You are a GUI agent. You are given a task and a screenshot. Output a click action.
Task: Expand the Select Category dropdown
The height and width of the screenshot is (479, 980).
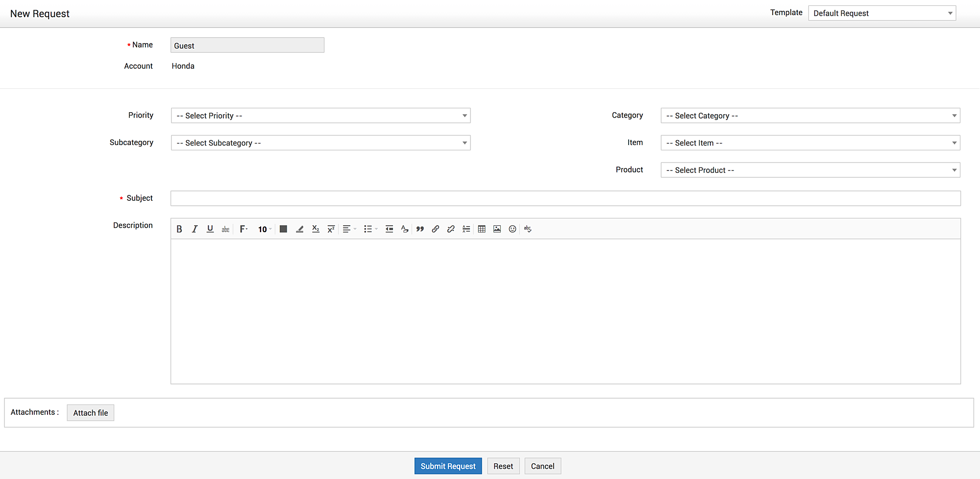point(810,116)
